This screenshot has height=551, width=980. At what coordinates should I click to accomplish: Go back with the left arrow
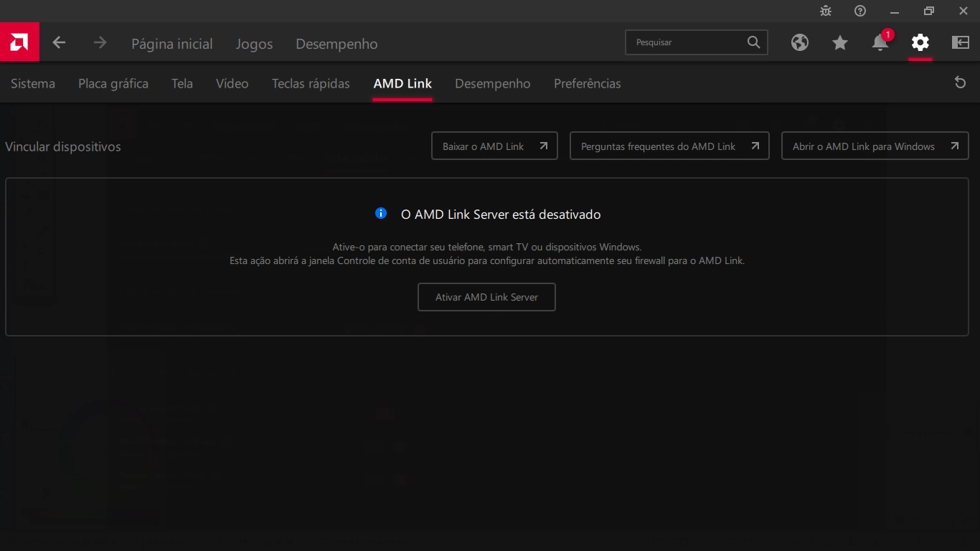(x=59, y=43)
